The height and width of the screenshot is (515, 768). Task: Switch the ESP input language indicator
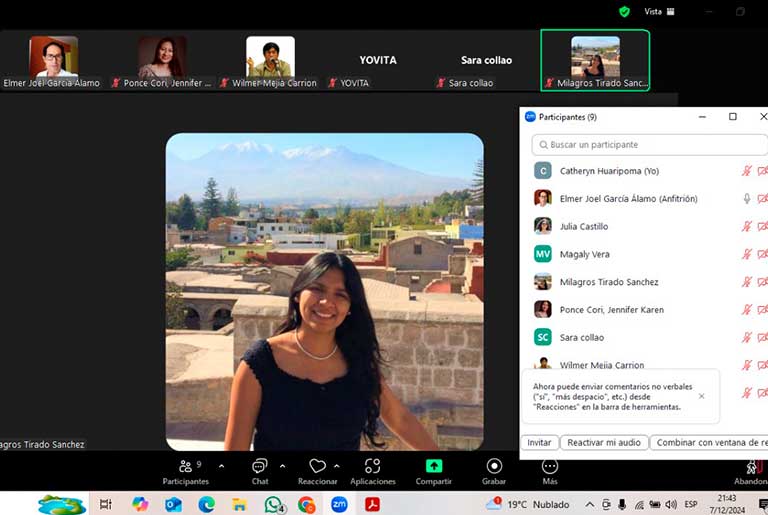click(x=691, y=504)
